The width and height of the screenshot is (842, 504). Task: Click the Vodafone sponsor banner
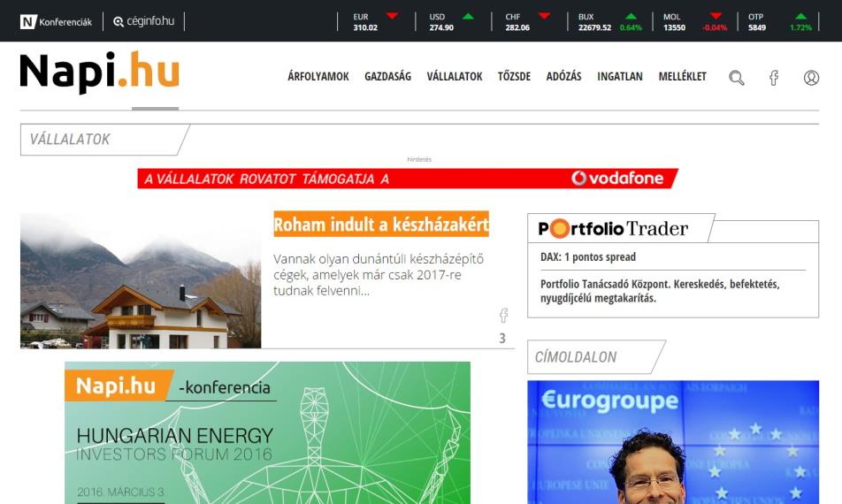(x=408, y=179)
